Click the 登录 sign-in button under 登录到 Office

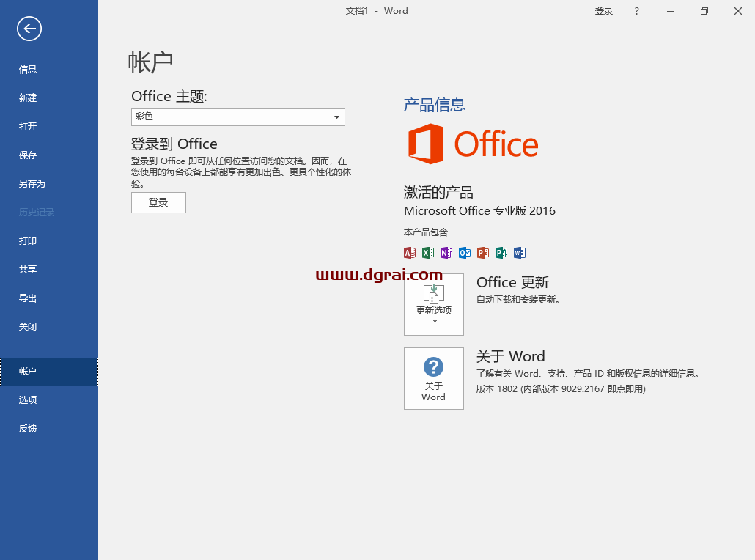pyautogui.click(x=158, y=203)
